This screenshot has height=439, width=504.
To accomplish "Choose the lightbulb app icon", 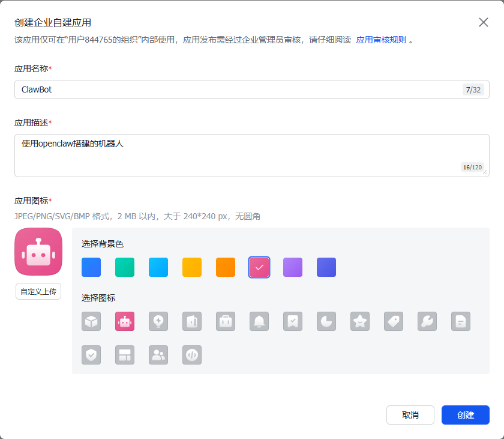I will coord(158,321).
